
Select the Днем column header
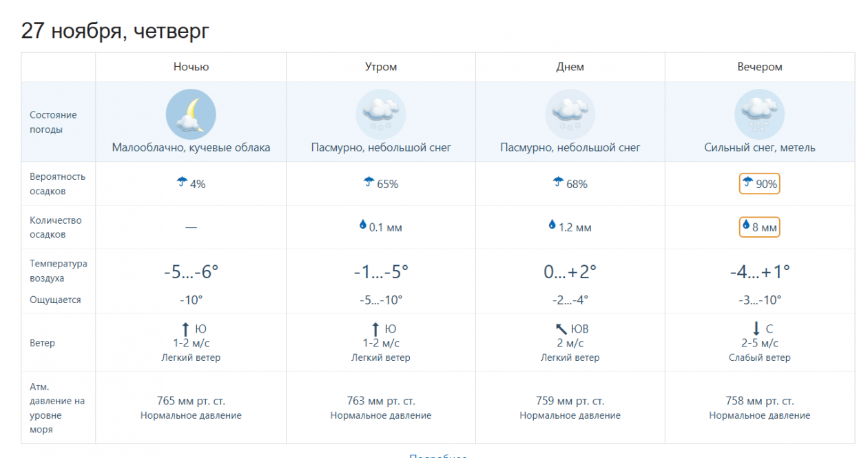tap(570, 67)
